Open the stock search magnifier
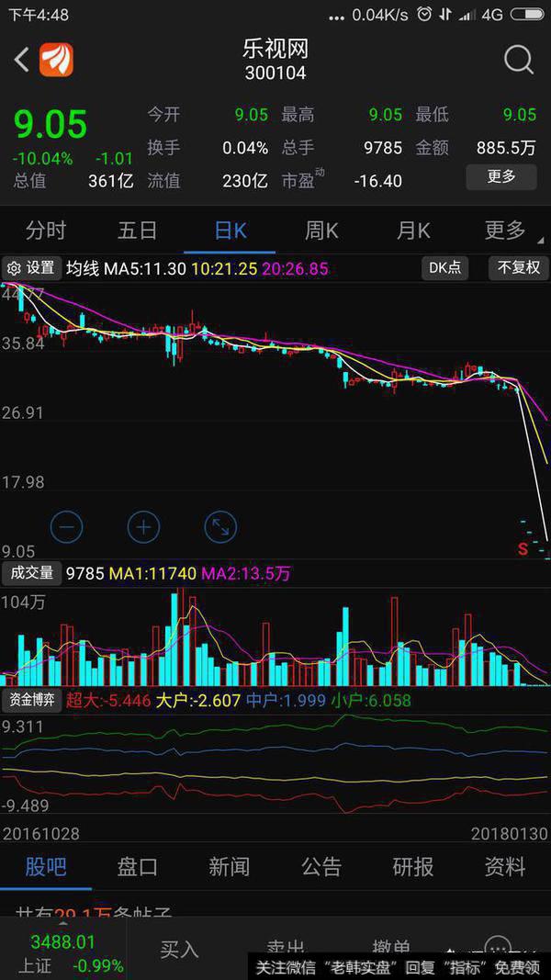The height and width of the screenshot is (980, 551). pyautogui.click(x=519, y=61)
